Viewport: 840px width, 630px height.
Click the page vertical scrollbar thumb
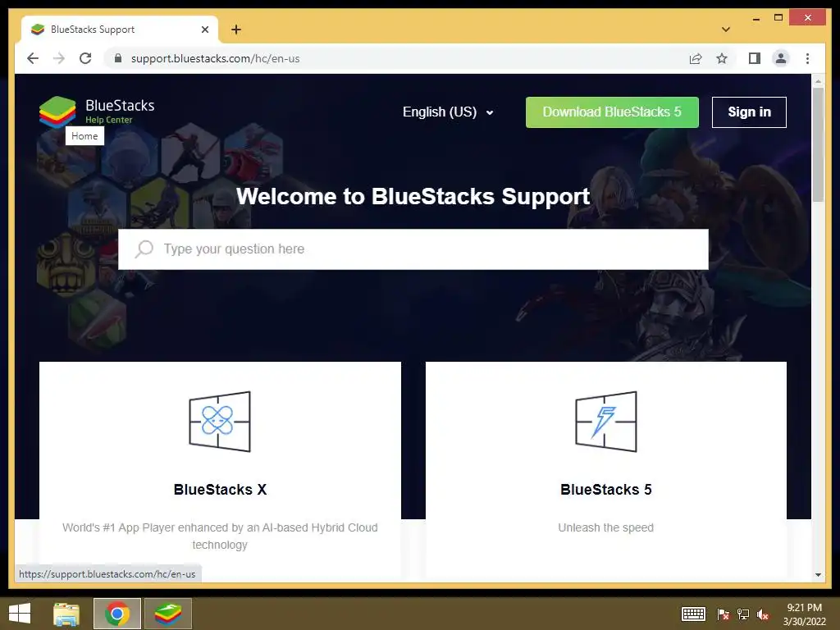(818, 144)
